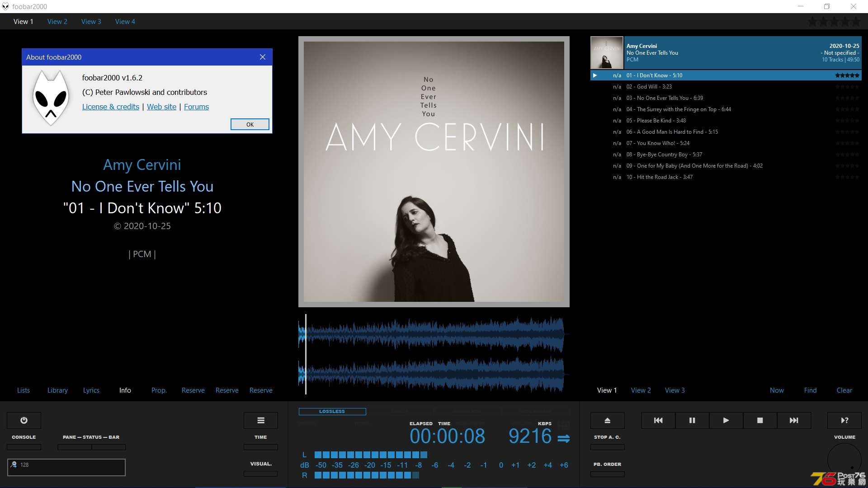Click the Lossless indicator
Viewport: 868px width, 488px height.
(332, 412)
